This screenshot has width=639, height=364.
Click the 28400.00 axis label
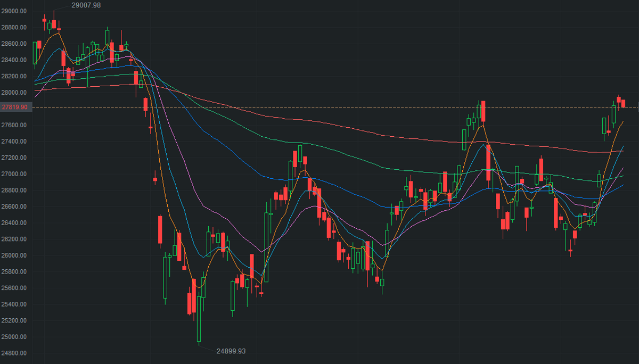(x=14, y=60)
